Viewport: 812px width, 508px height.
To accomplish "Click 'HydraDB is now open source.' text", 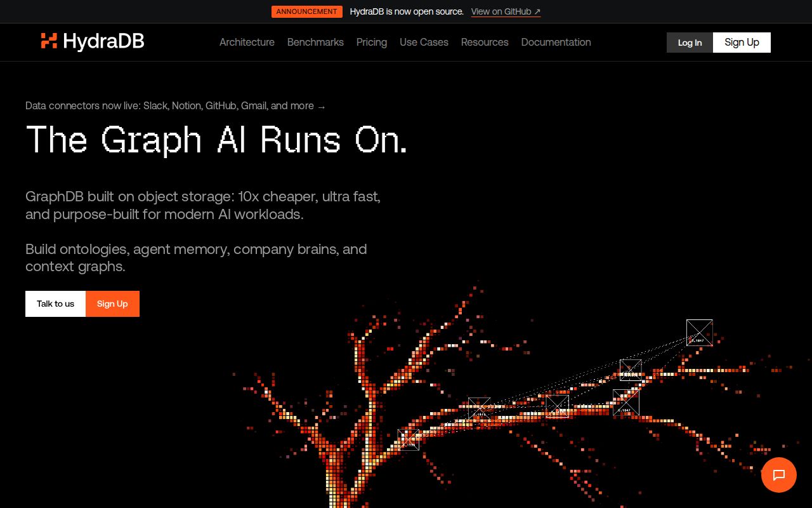I will (407, 11).
